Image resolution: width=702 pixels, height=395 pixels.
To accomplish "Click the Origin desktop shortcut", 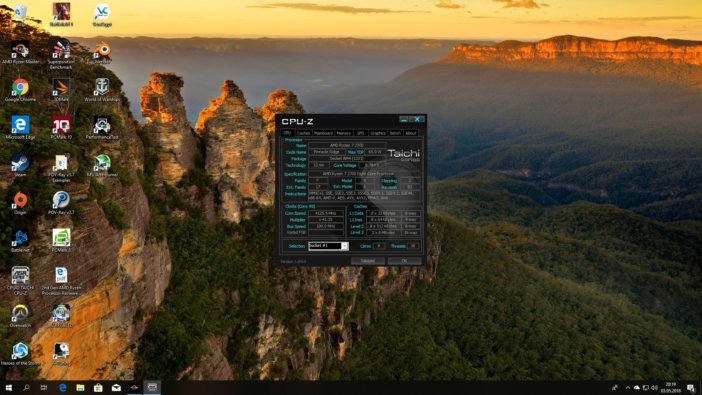I will pos(20,203).
